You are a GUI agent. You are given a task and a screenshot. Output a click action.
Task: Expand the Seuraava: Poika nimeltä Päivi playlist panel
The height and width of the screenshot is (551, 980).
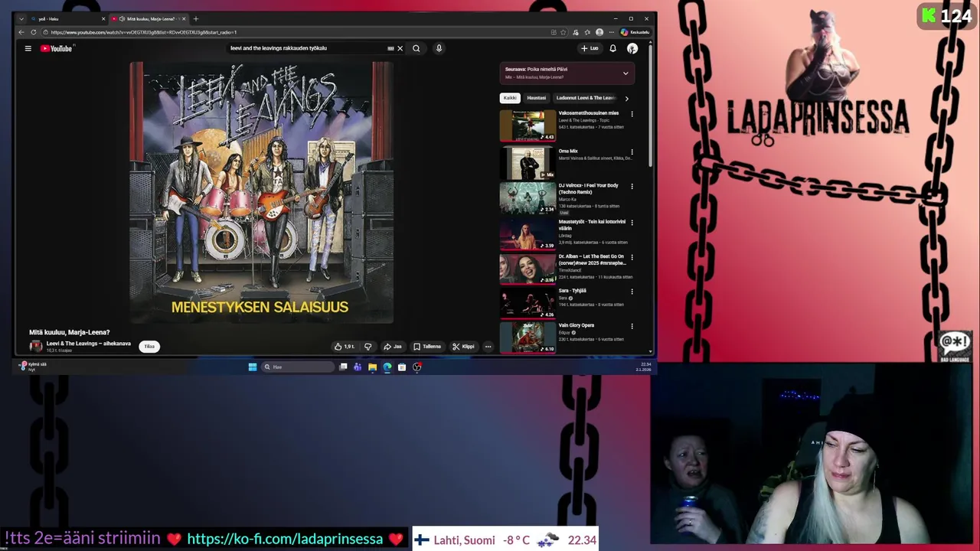coord(626,73)
